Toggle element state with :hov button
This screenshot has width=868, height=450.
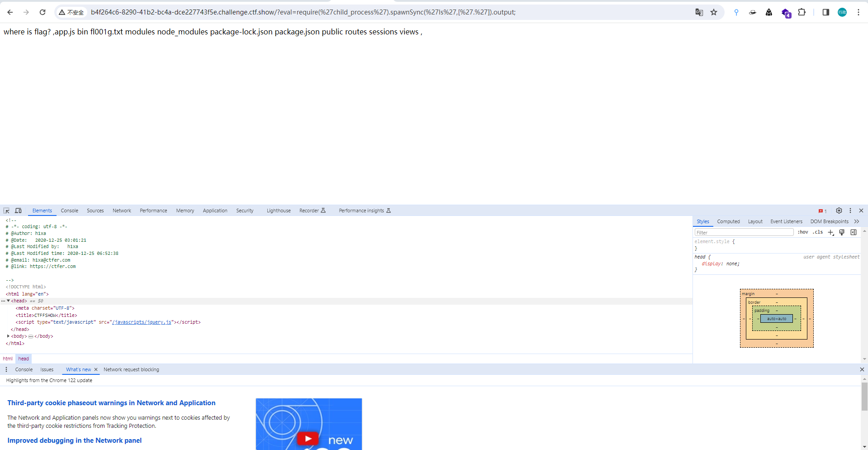(803, 232)
